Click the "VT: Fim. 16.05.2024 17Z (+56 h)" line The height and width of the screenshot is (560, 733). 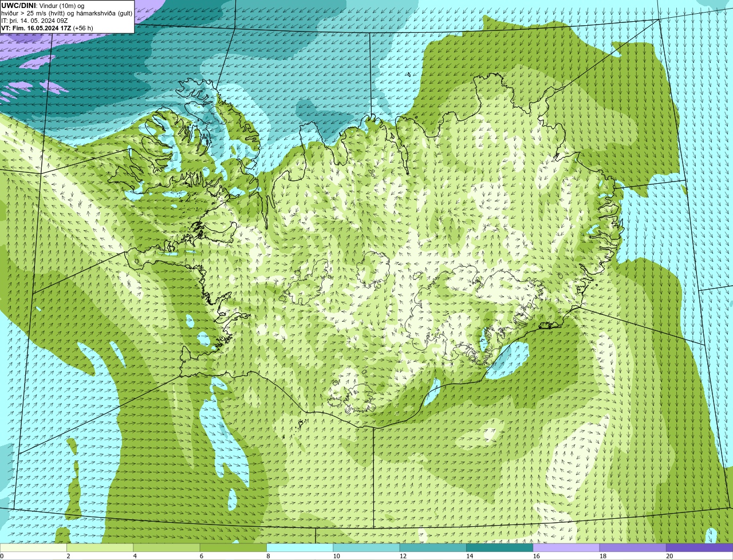47,28
